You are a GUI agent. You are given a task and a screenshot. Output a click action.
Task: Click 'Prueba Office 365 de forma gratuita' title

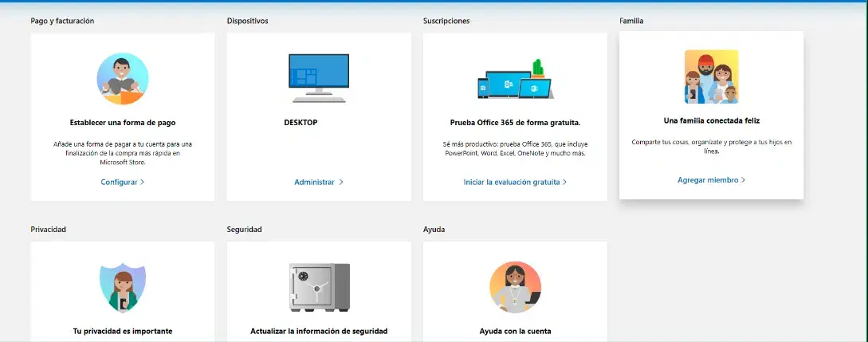coord(516,123)
